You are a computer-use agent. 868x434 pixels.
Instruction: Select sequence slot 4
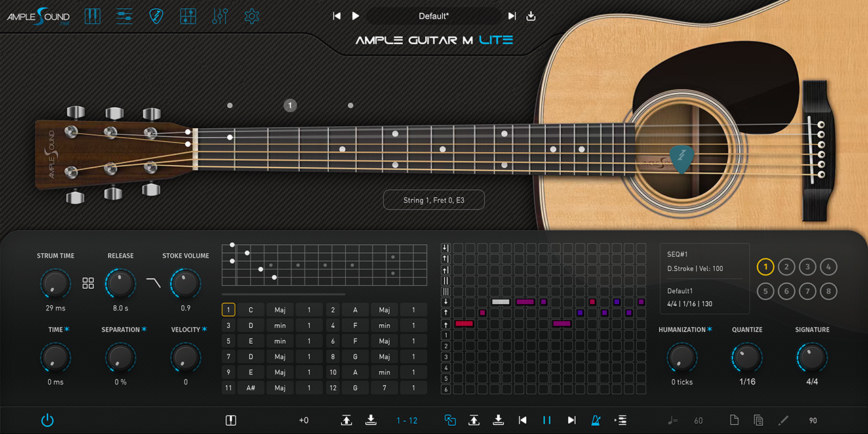[828, 267]
